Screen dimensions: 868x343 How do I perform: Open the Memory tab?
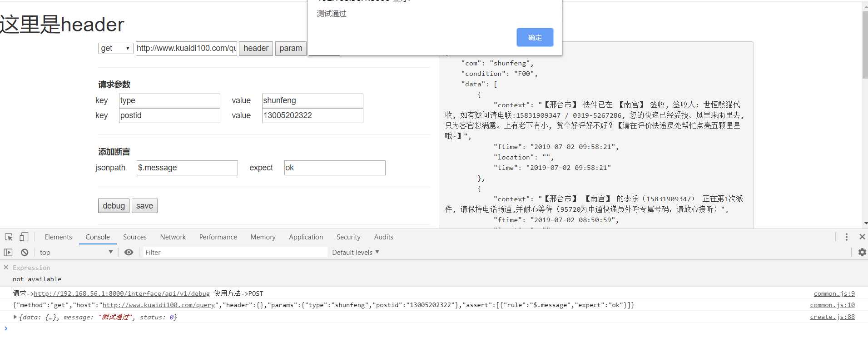click(x=263, y=237)
